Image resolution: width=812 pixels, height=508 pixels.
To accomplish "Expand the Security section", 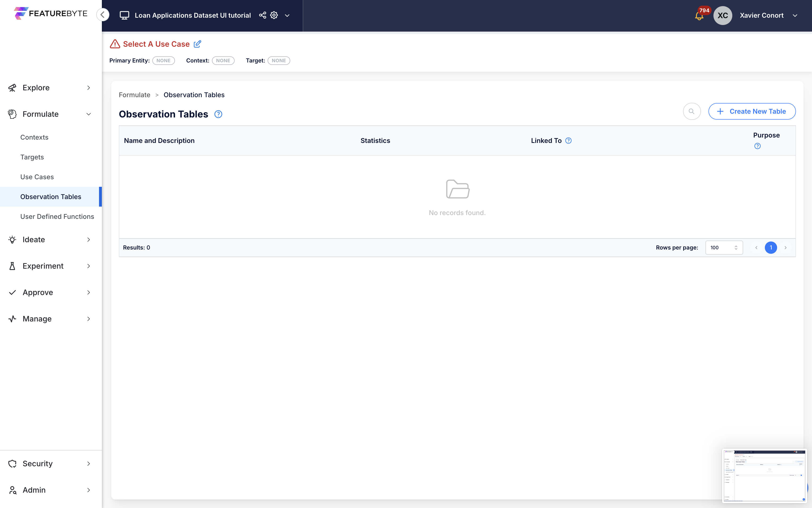I will [x=51, y=463].
